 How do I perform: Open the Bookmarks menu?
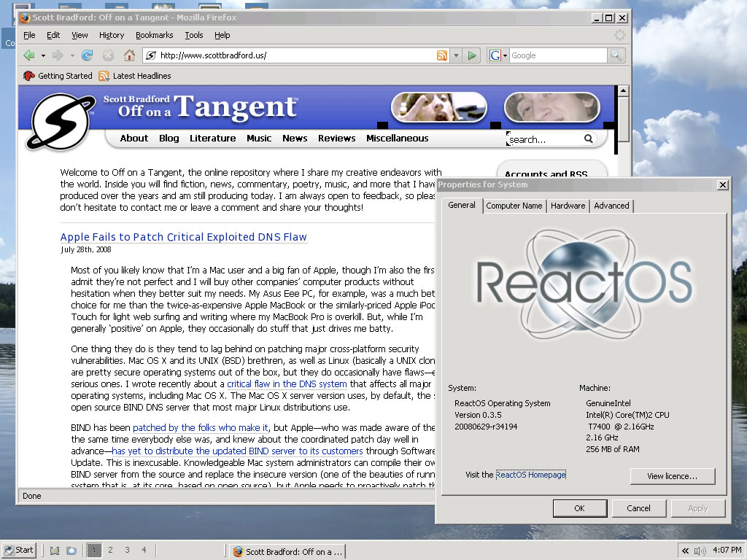tap(154, 35)
